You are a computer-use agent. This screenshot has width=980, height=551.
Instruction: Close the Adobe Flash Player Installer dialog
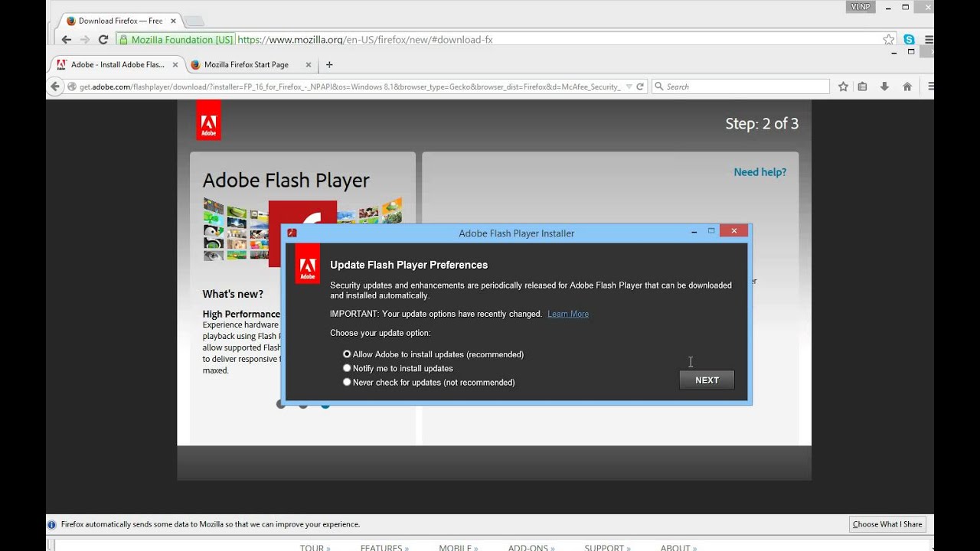(733, 231)
